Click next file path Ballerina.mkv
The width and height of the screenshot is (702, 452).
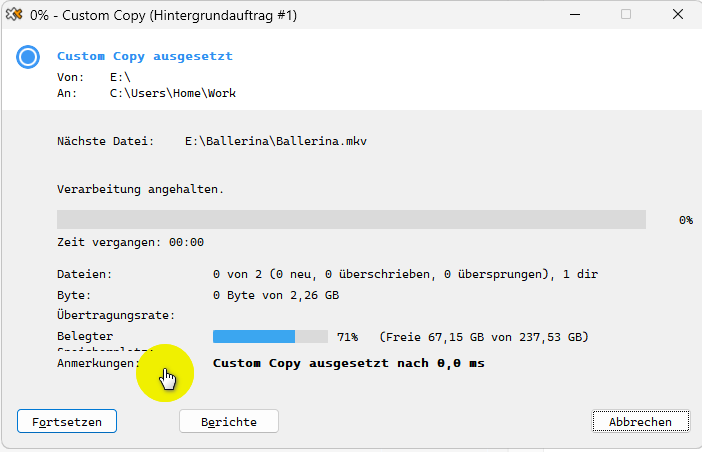point(276,142)
